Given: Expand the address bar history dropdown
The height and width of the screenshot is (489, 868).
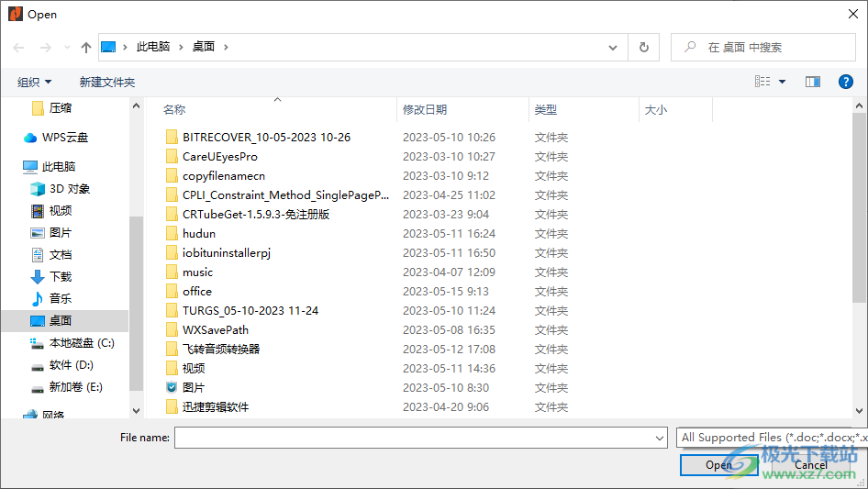Looking at the screenshot, I should 613,48.
